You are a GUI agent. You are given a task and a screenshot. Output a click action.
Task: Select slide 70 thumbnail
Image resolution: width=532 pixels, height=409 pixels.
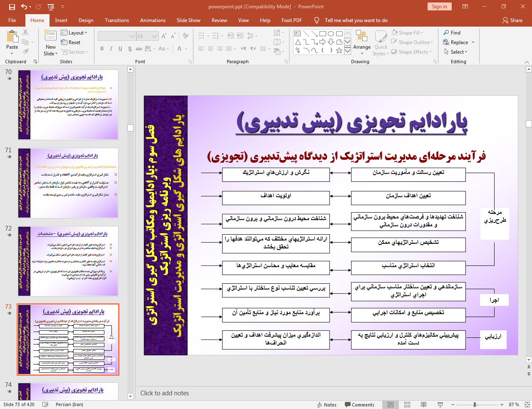tap(68, 104)
